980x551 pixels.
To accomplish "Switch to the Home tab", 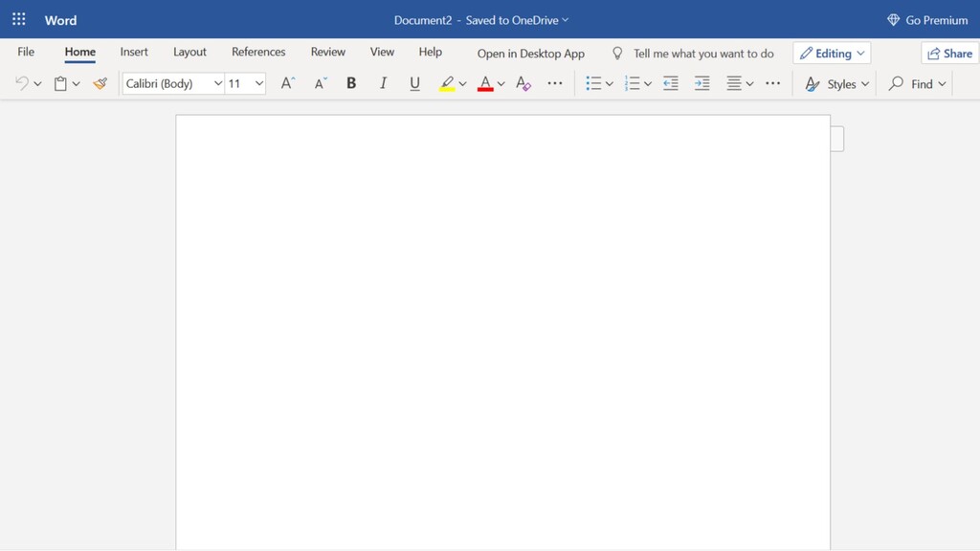I will (80, 52).
